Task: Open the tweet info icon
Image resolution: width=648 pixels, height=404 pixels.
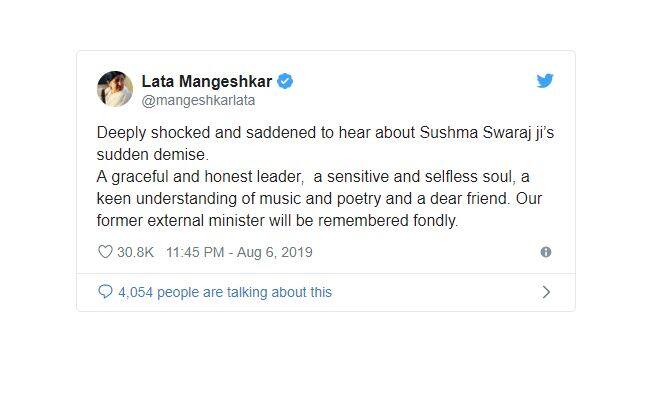Action: (x=545, y=252)
